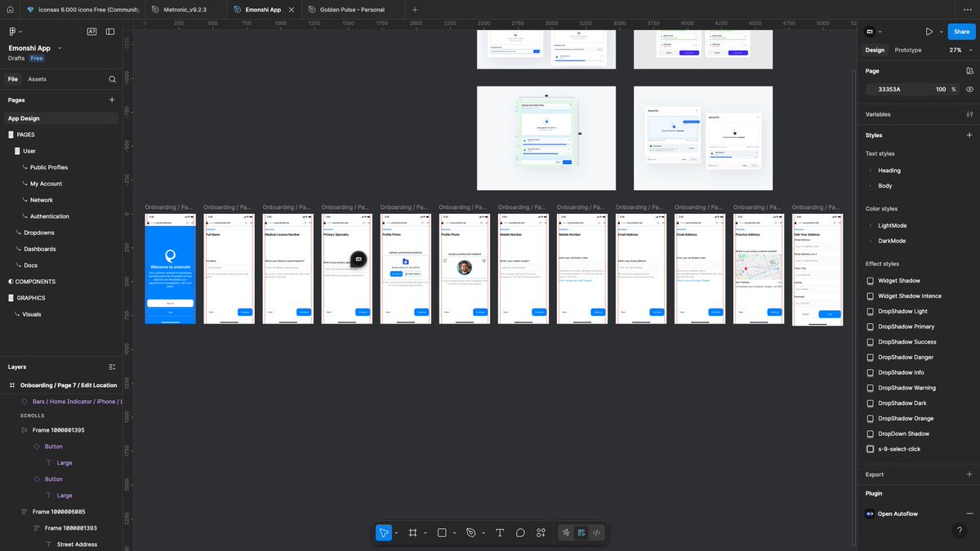Image resolution: width=980 pixels, height=551 pixels.
Task: Select the Street Address layer
Action: pos(77,544)
